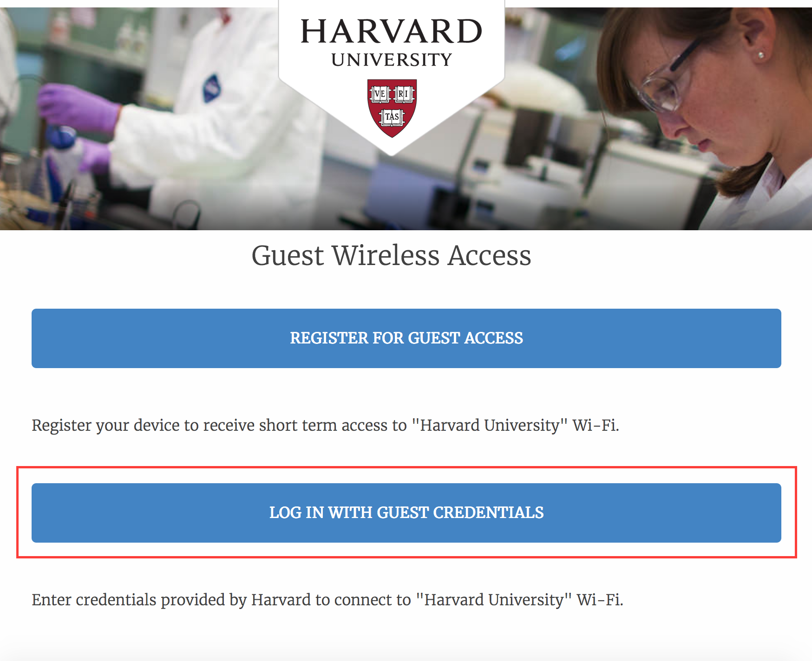Viewport: 812px width, 661px height.
Task: Select the highlighted guest credentials login option
Action: pos(406,513)
